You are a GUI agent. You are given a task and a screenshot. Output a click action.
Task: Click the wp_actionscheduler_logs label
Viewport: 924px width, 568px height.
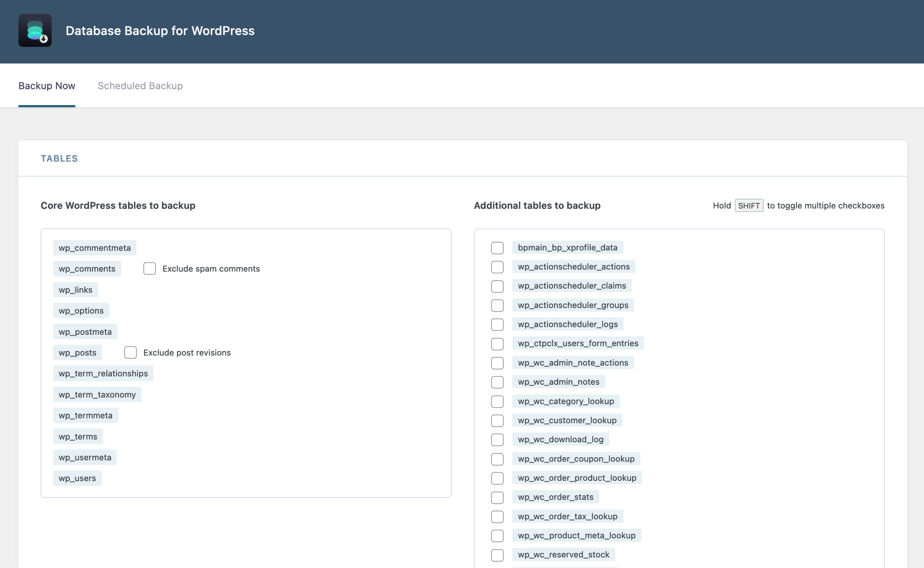(x=568, y=324)
